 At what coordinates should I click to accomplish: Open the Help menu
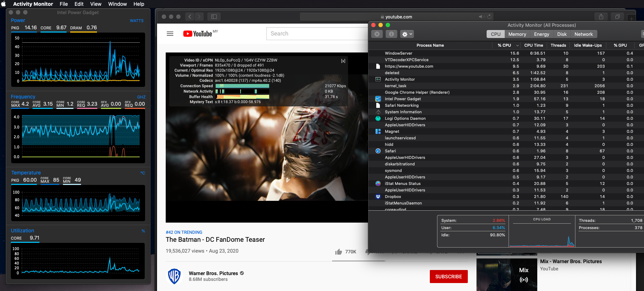point(139,4)
